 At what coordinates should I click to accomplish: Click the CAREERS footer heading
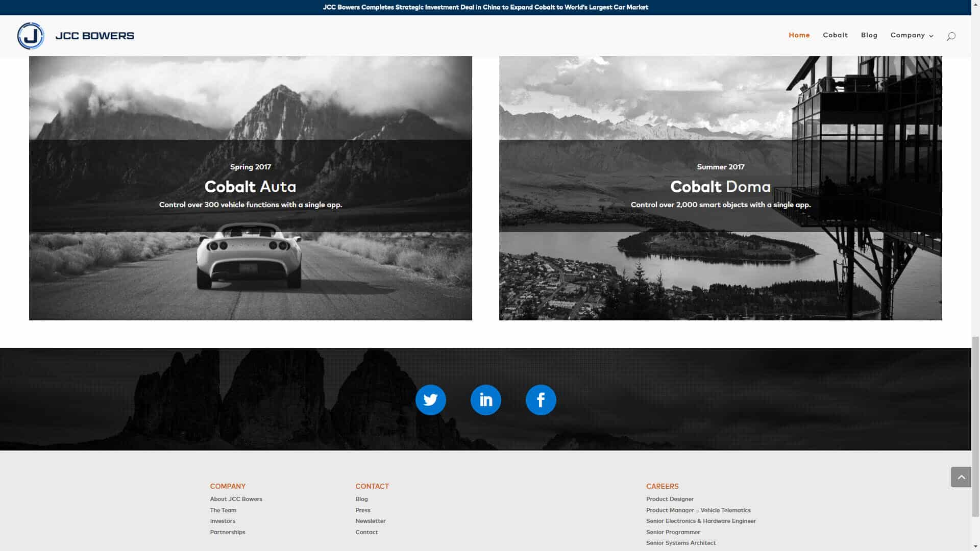point(662,486)
